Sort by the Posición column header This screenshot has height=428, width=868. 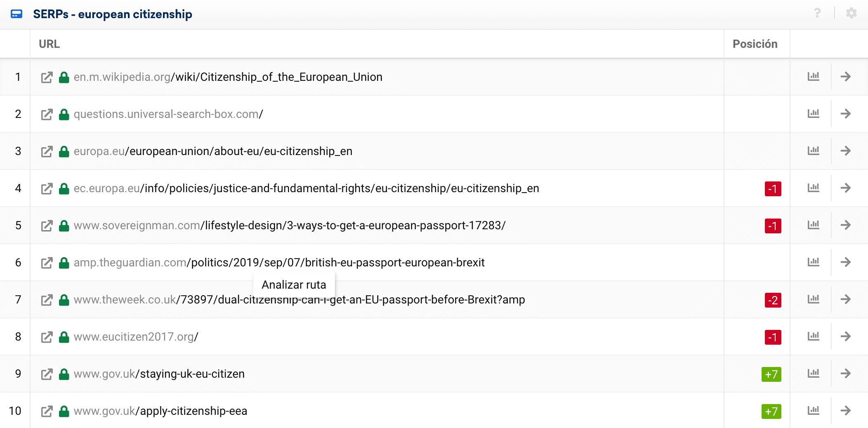tap(755, 44)
